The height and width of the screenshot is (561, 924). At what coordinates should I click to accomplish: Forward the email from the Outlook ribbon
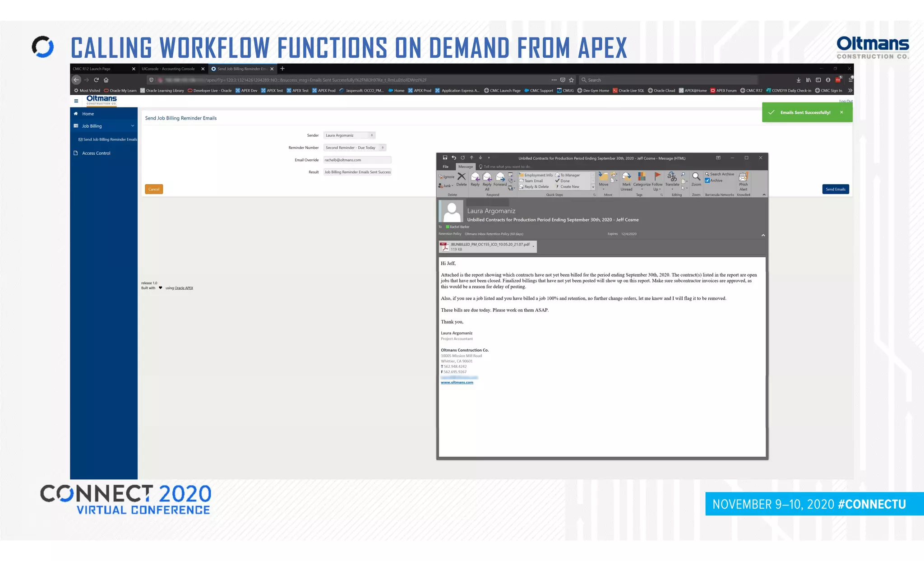500,179
